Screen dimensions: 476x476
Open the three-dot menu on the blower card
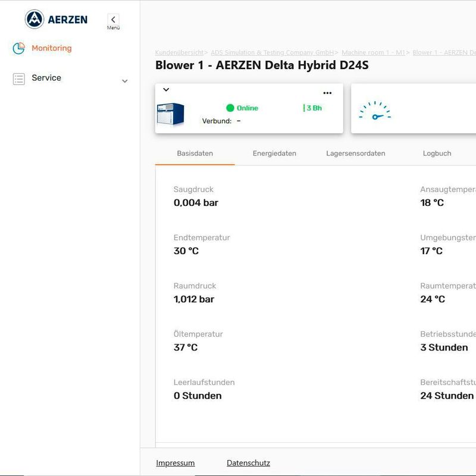(x=327, y=93)
